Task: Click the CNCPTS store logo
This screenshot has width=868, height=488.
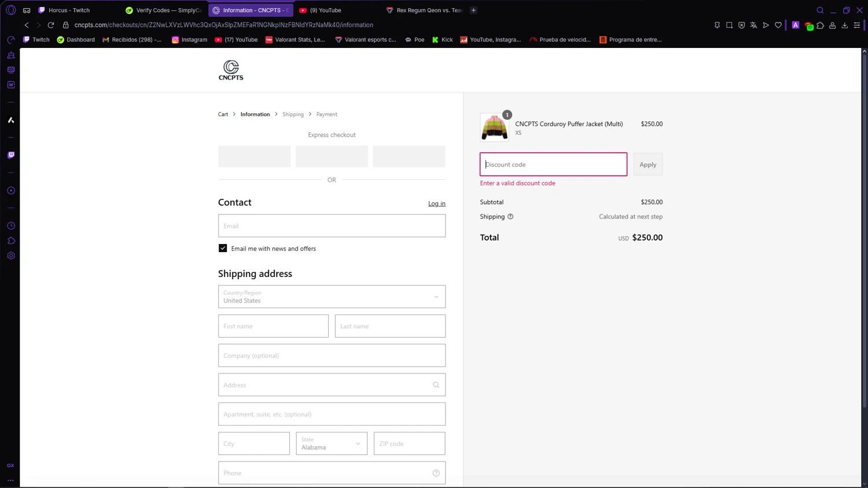Action: [231, 70]
